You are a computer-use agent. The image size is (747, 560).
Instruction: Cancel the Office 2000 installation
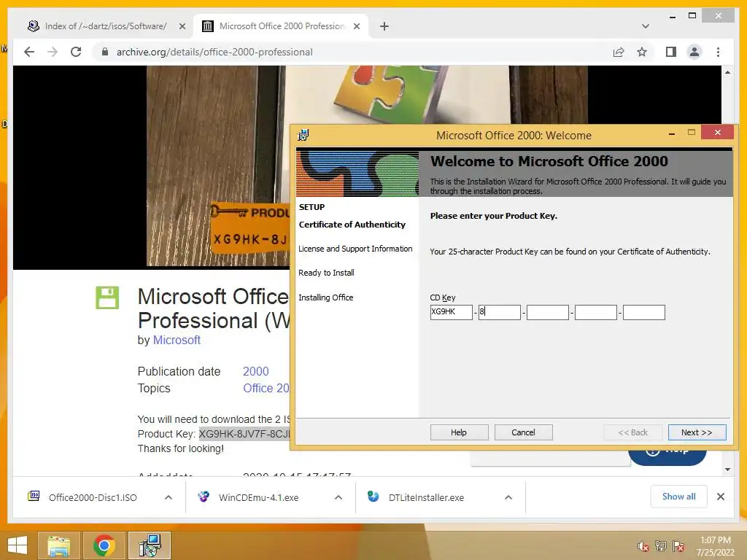523,432
